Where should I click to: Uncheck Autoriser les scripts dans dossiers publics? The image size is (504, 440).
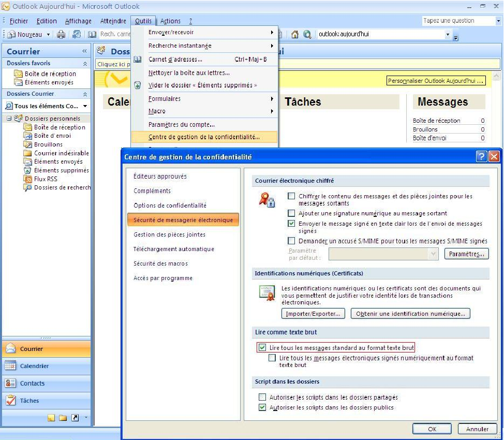(262, 407)
